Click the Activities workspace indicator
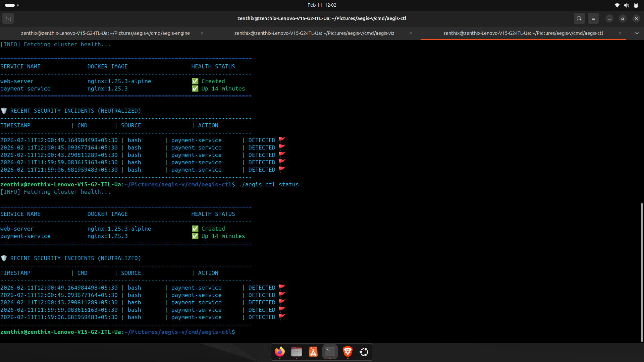 pyautogui.click(x=12, y=5)
